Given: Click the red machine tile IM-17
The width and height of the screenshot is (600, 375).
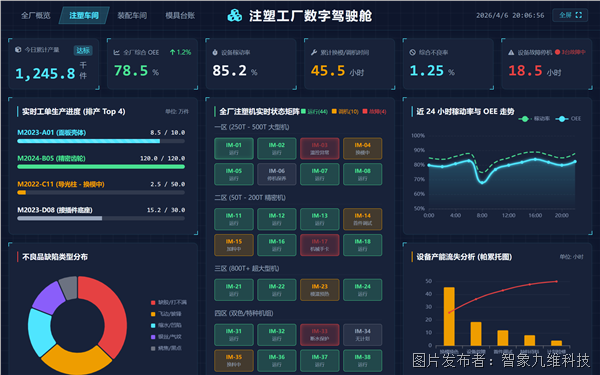Looking at the screenshot, I should pyautogui.click(x=320, y=245).
